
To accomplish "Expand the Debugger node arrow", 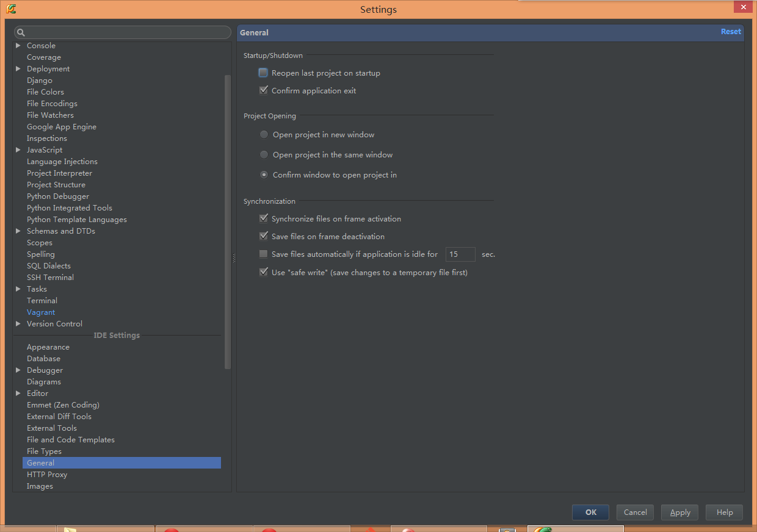I will click(x=18, y=370).
